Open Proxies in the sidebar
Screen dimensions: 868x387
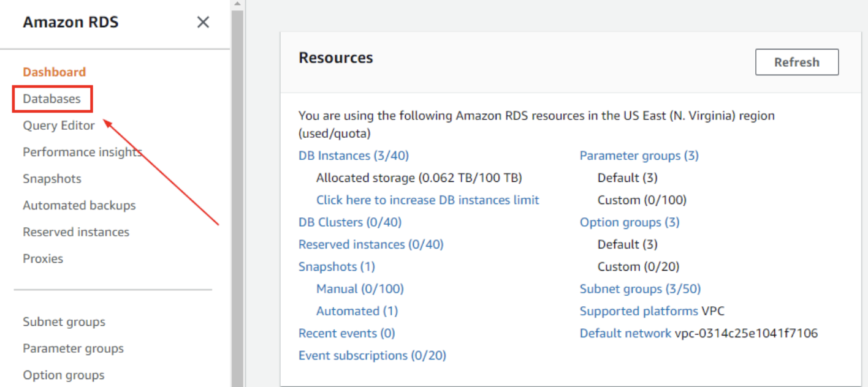tap(43, 258)
